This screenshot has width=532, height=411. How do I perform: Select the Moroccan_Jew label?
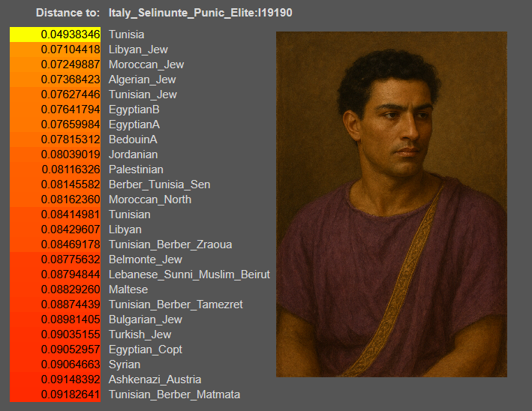point(146,64)
